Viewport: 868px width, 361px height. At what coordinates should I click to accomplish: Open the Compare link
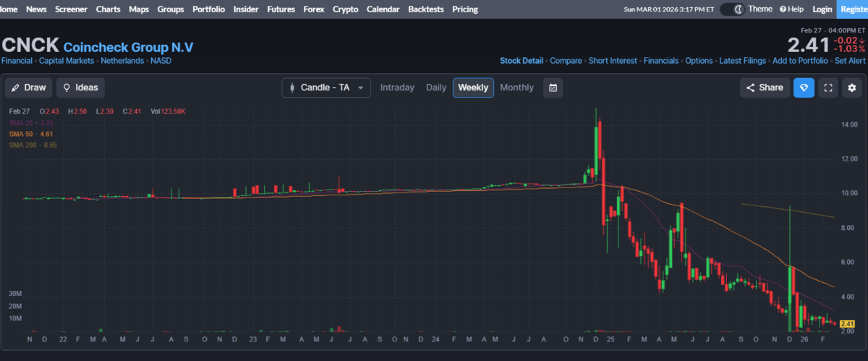pyautogui.click(x=566, y=61)
